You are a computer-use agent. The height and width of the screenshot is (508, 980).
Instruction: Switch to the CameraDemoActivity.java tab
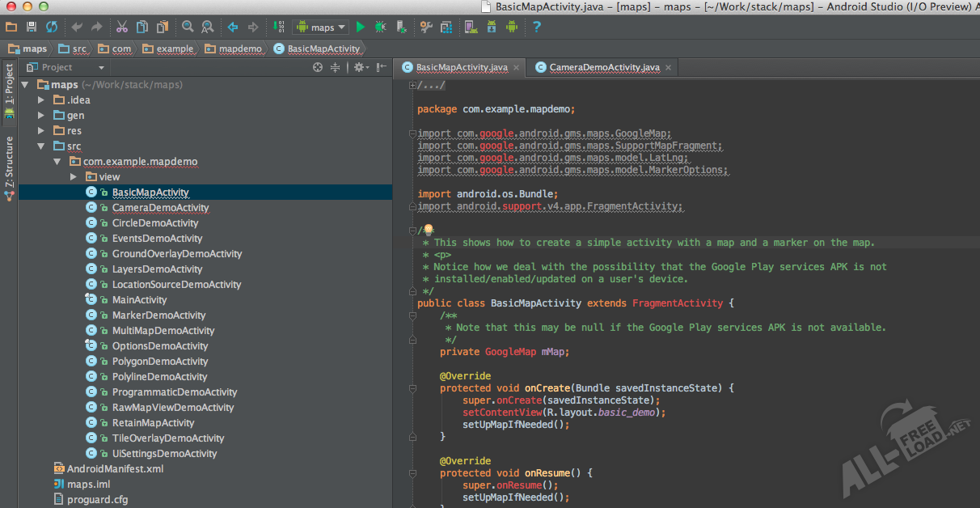tap(603, 68)
